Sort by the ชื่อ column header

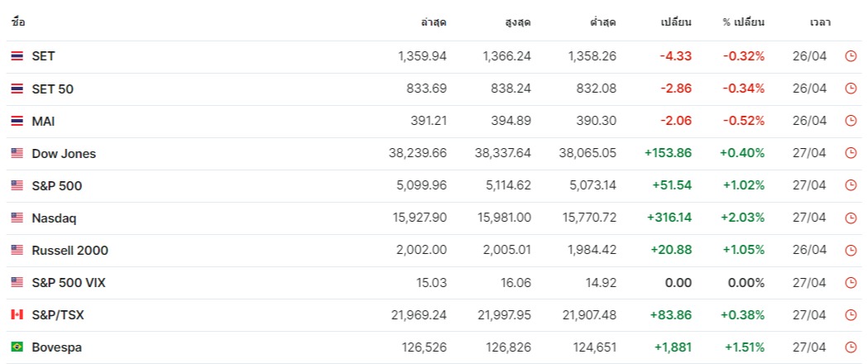[17, 22]
